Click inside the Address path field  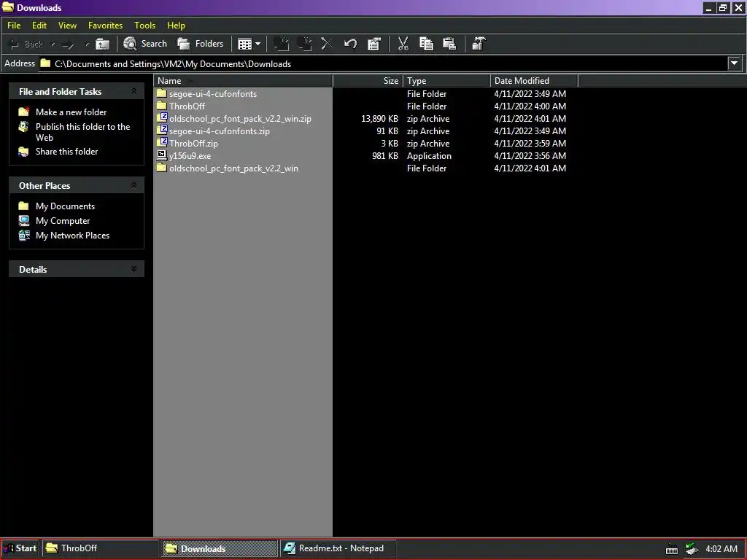[383, 64]
